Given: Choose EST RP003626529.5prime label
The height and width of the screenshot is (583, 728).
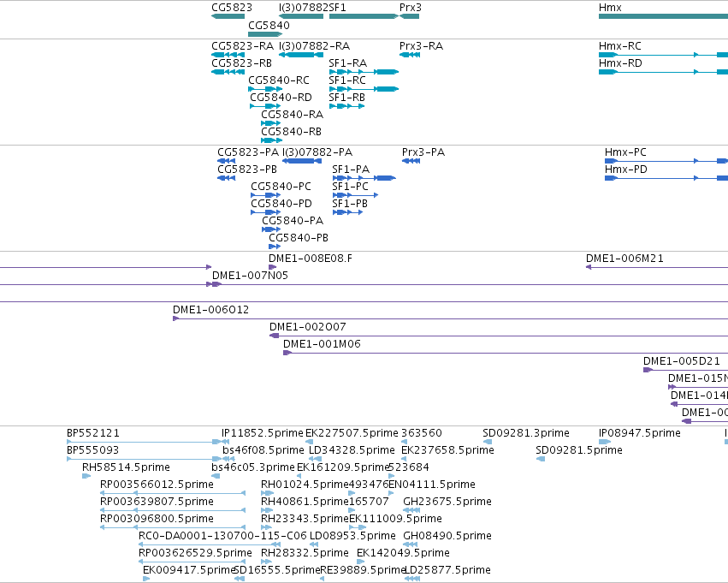Looking at the screenshot, I should (x=195, y=553).
